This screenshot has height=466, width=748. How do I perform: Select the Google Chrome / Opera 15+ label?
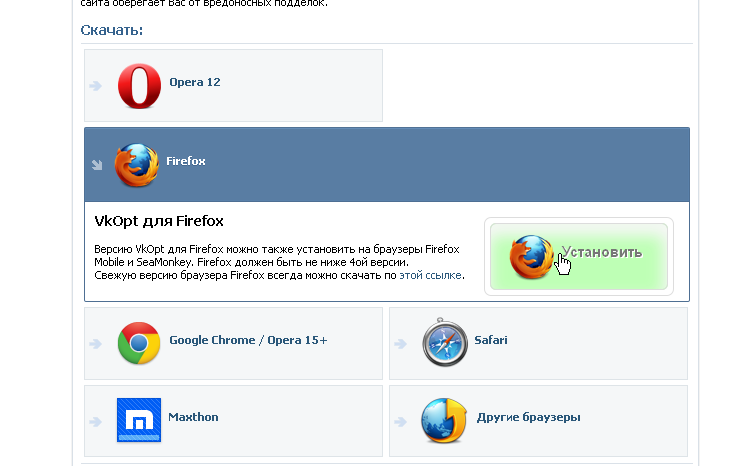[x=248, y=340]
